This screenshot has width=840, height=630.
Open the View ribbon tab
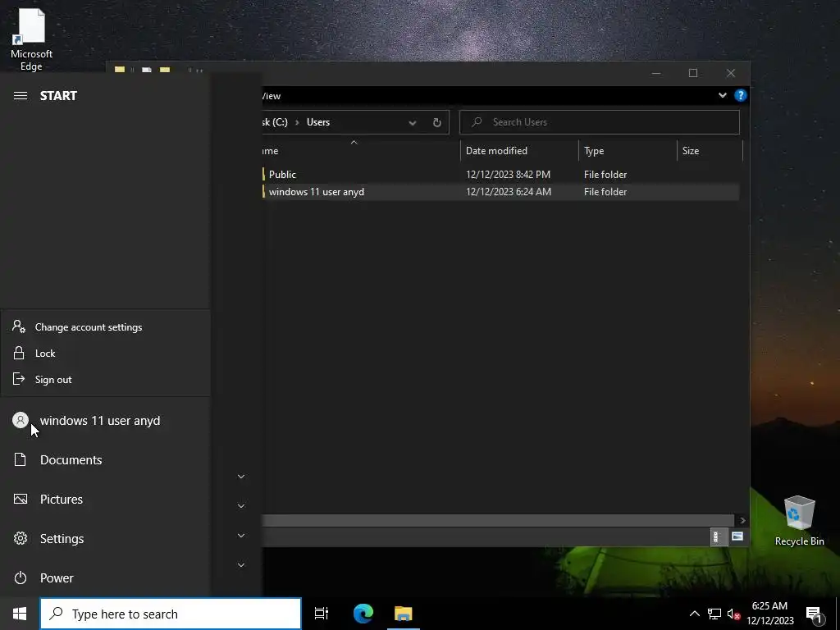271,96
